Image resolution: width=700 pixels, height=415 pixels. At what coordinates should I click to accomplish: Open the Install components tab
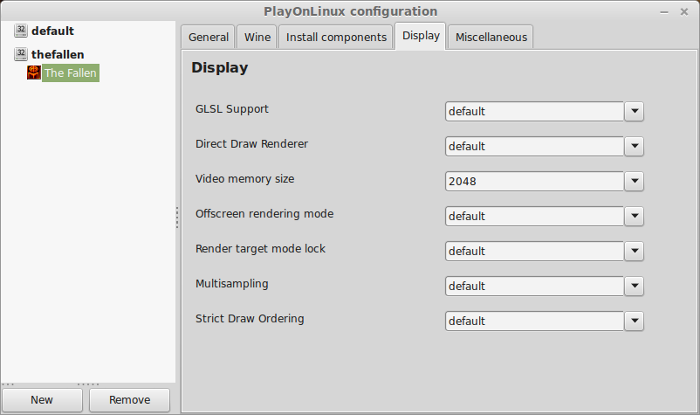(x=336, y=37)
